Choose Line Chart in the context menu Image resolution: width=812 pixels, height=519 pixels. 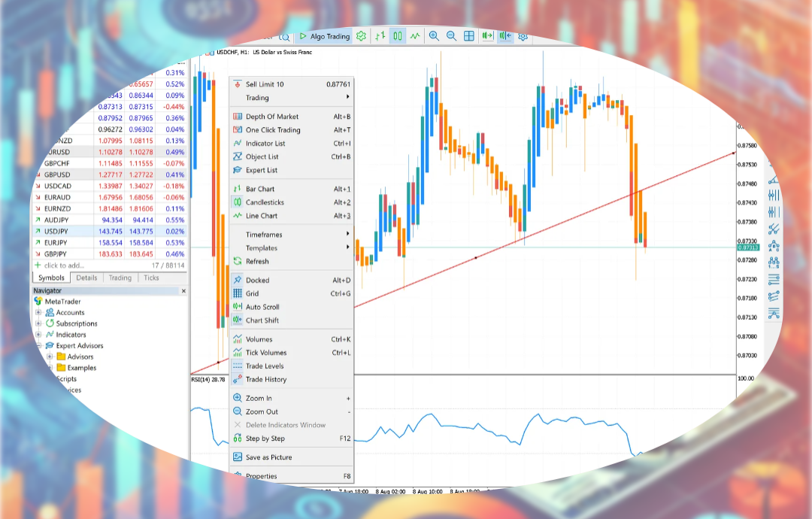[x=291, y=216]
